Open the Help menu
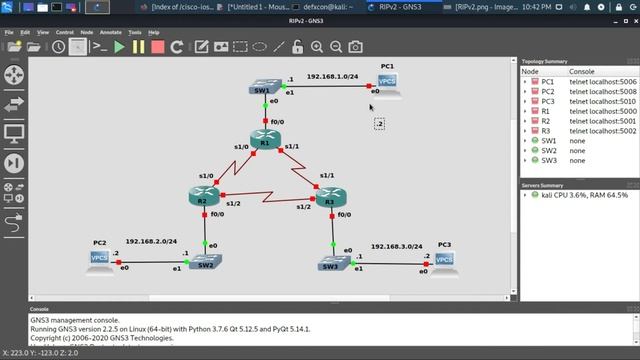 (x=153, y=32)
